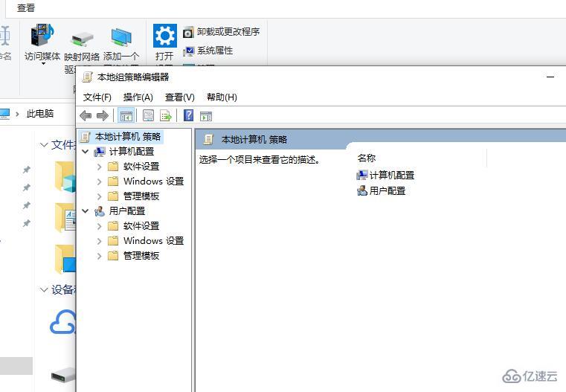Image resolution: width=566 pixels, height=392 pixels.
Task: Toggle the show/hide action pane toolbar button
Action: click(x=206, y=116)
